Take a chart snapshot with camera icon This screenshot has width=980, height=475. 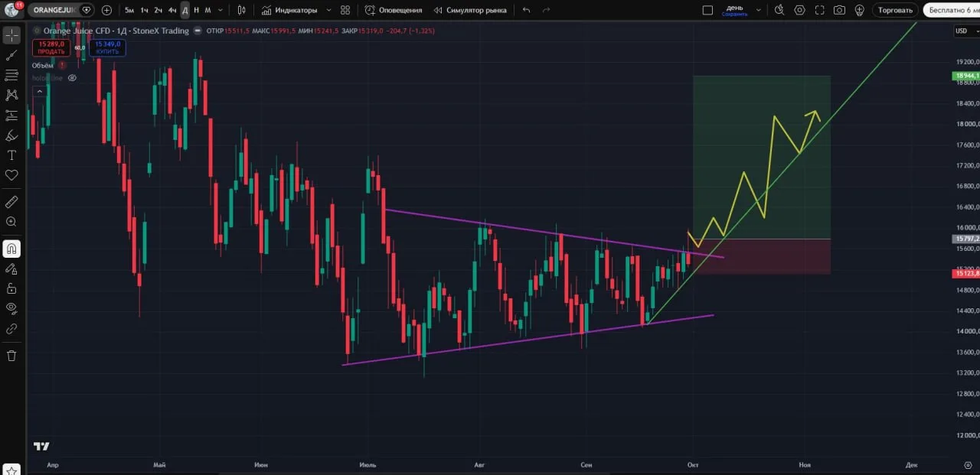click(840, 10)
